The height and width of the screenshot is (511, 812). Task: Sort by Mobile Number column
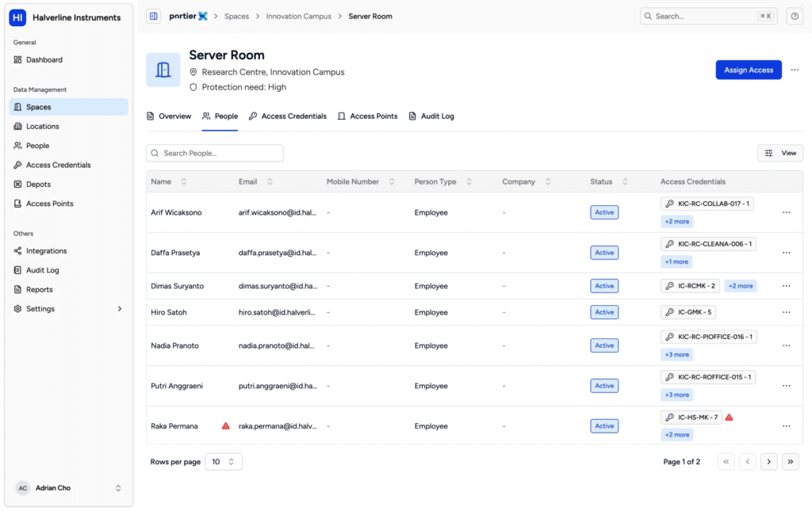coord(392,182)
